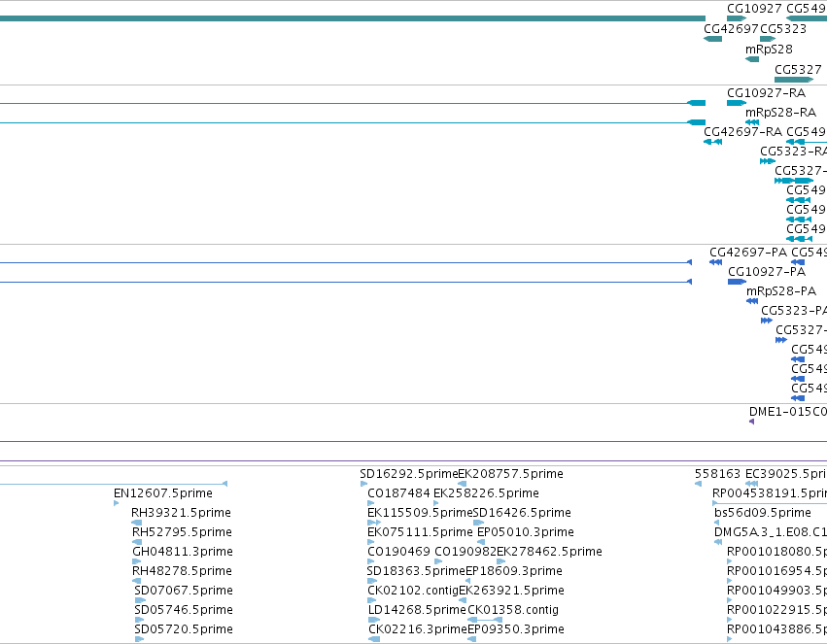Screen dimensions: 827x644
Task: Click the CO190982 EST label
Action: [465, 552]
